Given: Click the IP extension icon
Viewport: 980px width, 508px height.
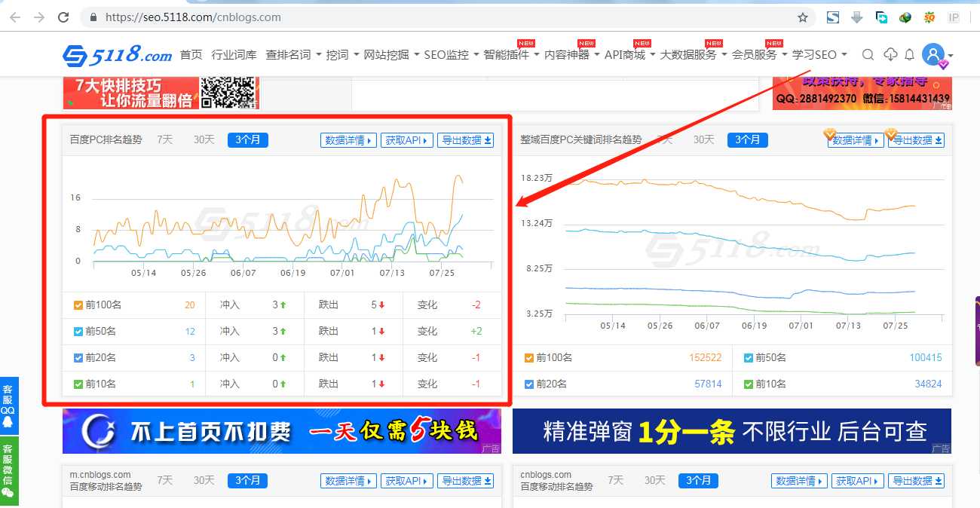Looking at the screenshot, I should click(x=954, y=17).
